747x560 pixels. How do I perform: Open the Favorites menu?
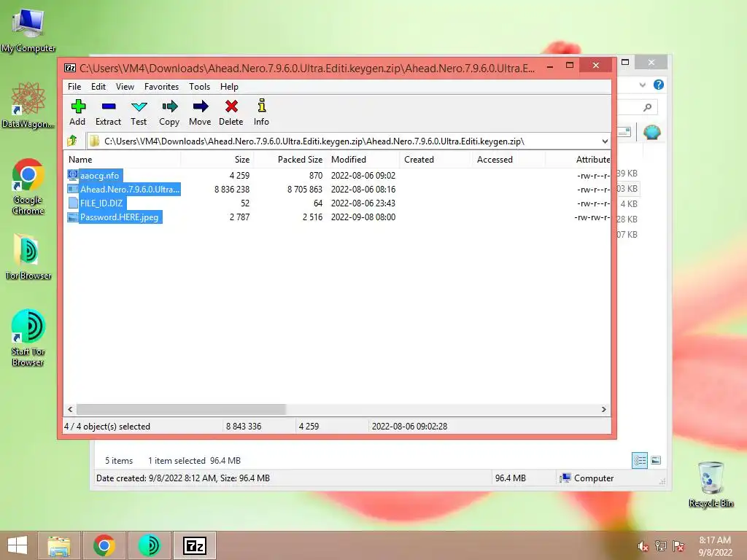tap(161, 87)
